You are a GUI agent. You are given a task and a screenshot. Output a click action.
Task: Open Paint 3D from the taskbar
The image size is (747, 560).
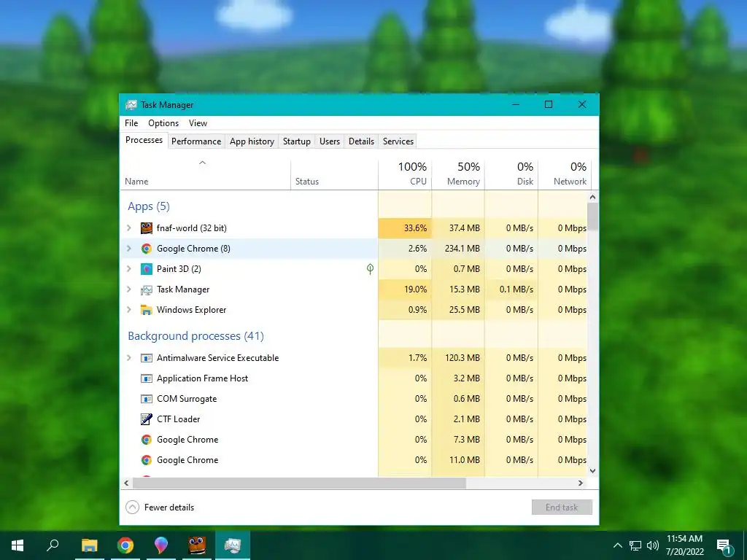point(161,545)
